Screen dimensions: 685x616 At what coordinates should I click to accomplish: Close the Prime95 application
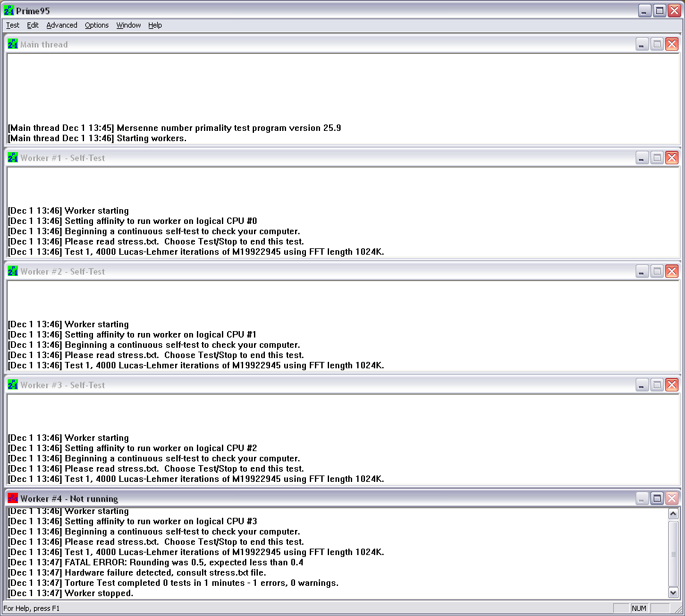675,10
